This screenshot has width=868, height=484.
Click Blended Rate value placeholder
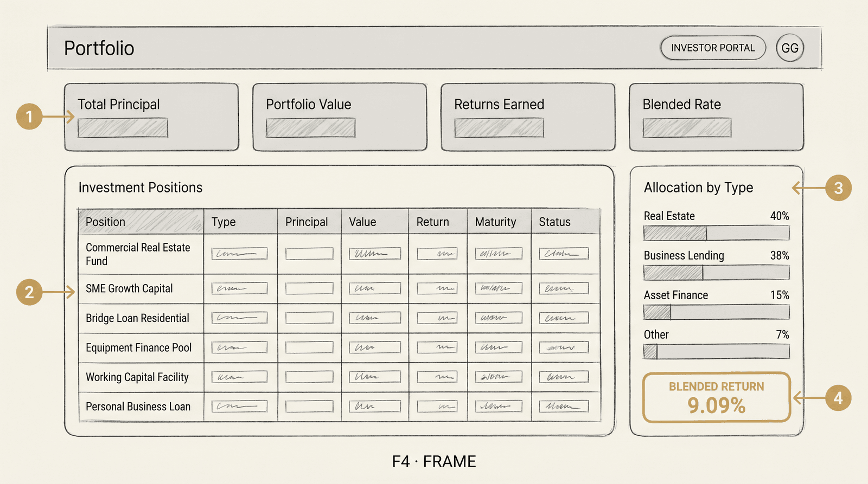[x=687, y=128]
